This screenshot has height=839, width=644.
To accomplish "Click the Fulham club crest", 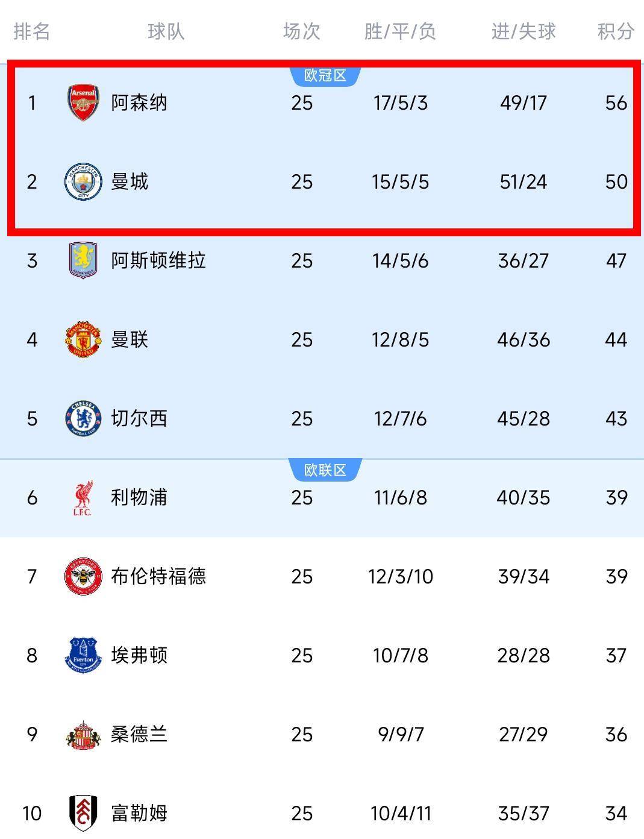I will pyautogui.click(x=83, y=813).
